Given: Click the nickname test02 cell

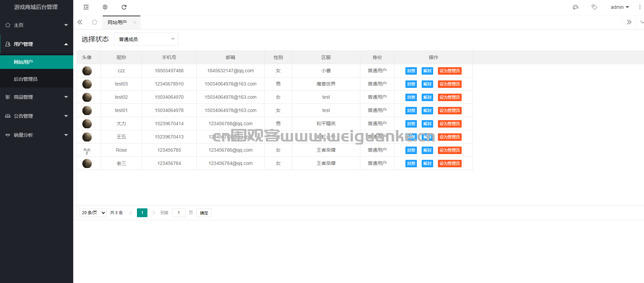Looking at the screenshot, I should (x=121, y=97).
